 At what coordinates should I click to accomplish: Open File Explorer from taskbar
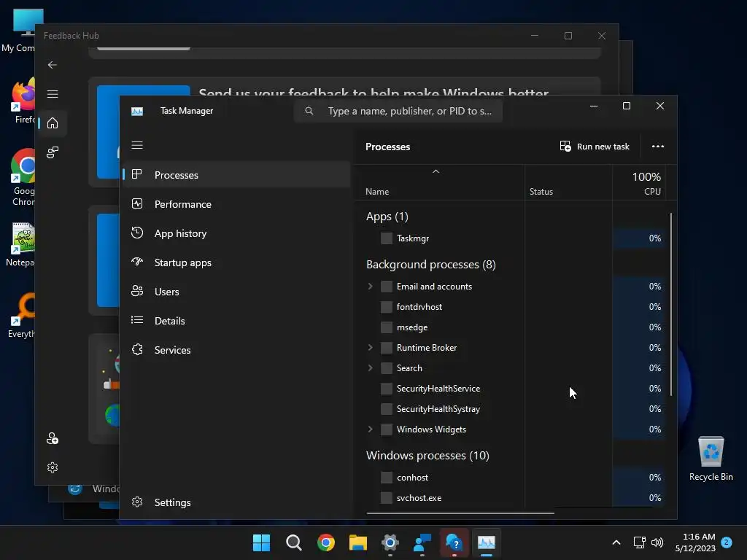click(x=358, y=542)
